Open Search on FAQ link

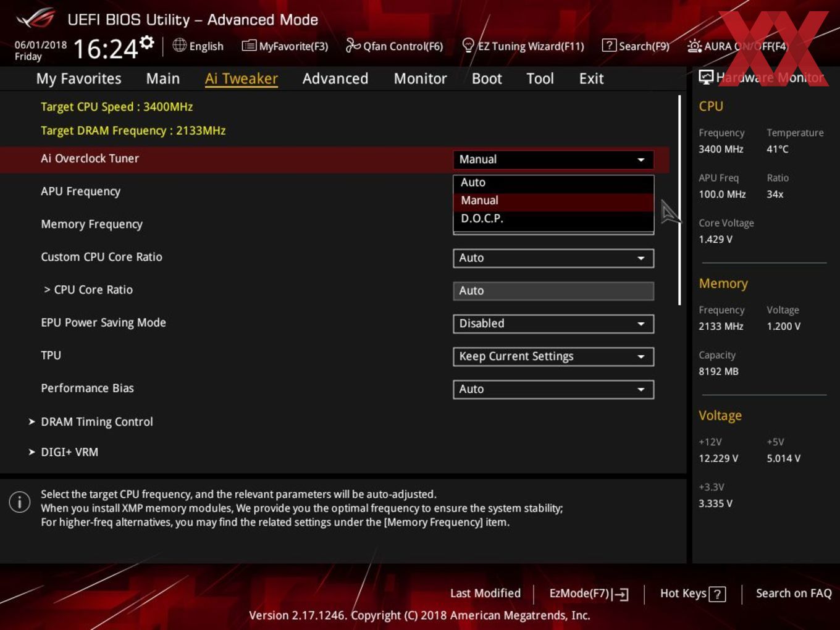[794, 593]
